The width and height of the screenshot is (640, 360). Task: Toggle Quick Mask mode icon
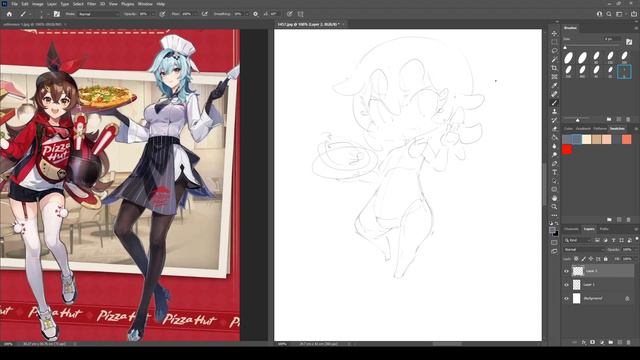pos(554,242)
